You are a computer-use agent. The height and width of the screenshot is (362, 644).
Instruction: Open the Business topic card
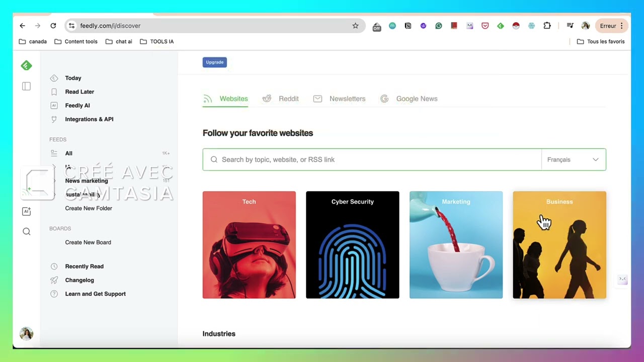[559, 245]
